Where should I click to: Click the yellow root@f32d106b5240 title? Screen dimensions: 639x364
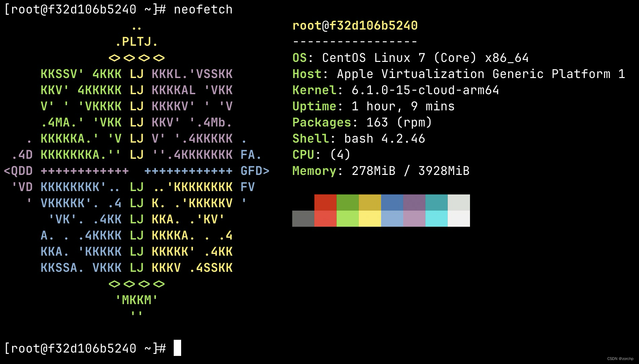pyautogui.click(x=355, y=26)
